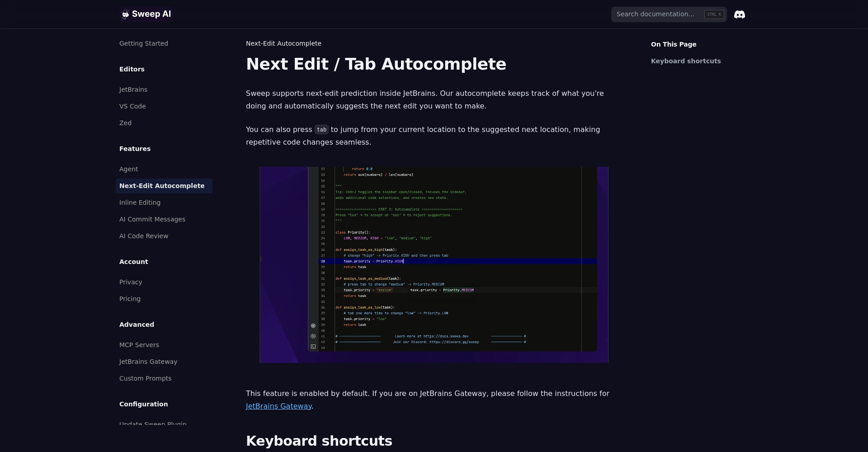Jump to Keyboard shortcuts from On This Page

[686, 61]
